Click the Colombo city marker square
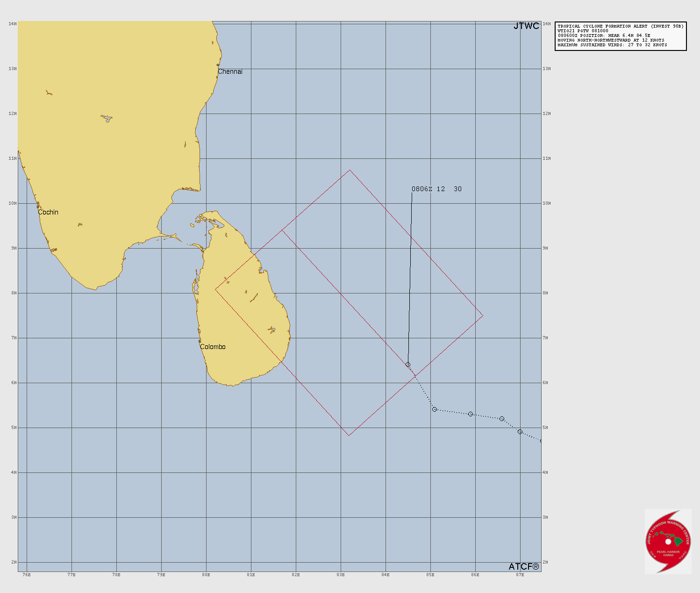The image size is (700, 593). tap(200, 341)
